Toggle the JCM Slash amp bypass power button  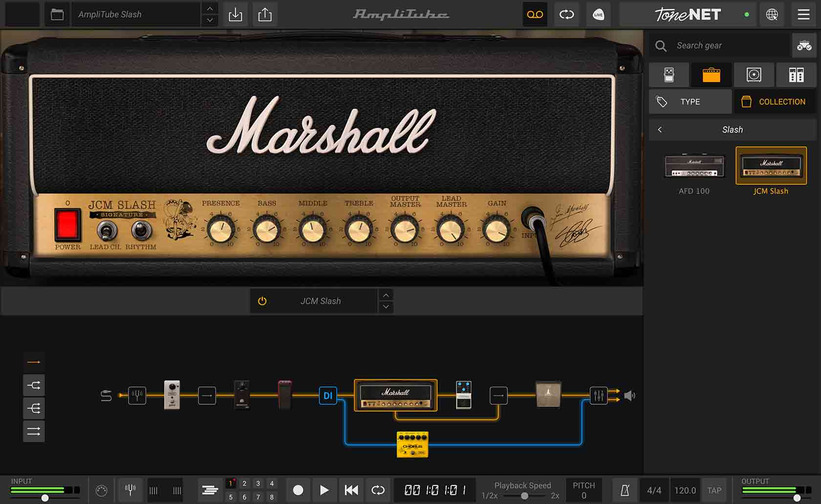coord(262,301)
